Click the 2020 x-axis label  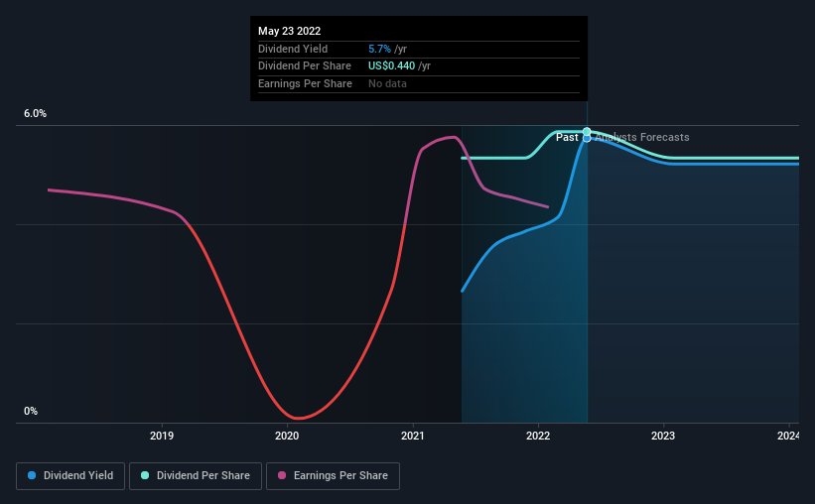[x=287, y=436]
